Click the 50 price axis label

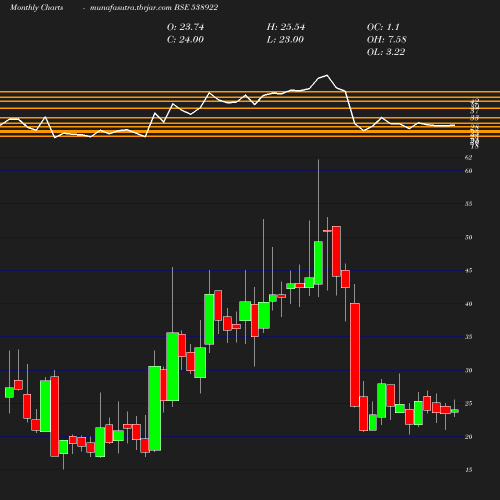468,237
